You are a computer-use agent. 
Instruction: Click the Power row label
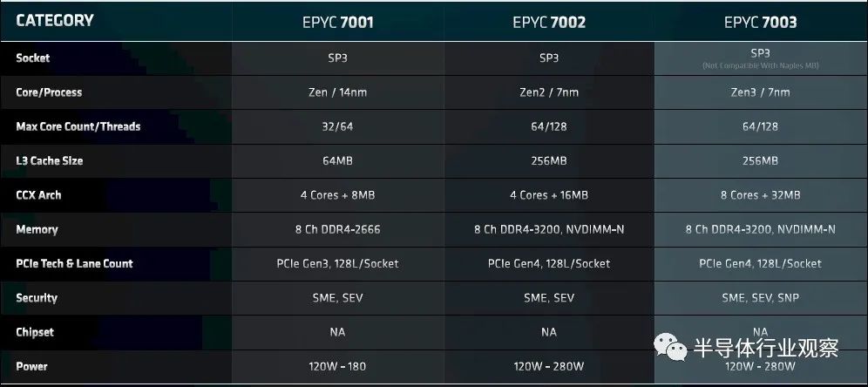(x=31, y=366)
